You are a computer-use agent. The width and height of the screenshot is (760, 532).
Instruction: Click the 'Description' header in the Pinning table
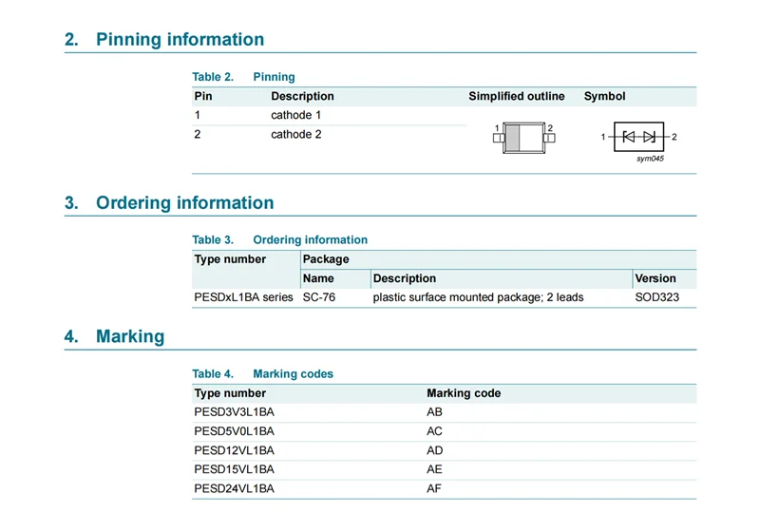coord(302,96)
